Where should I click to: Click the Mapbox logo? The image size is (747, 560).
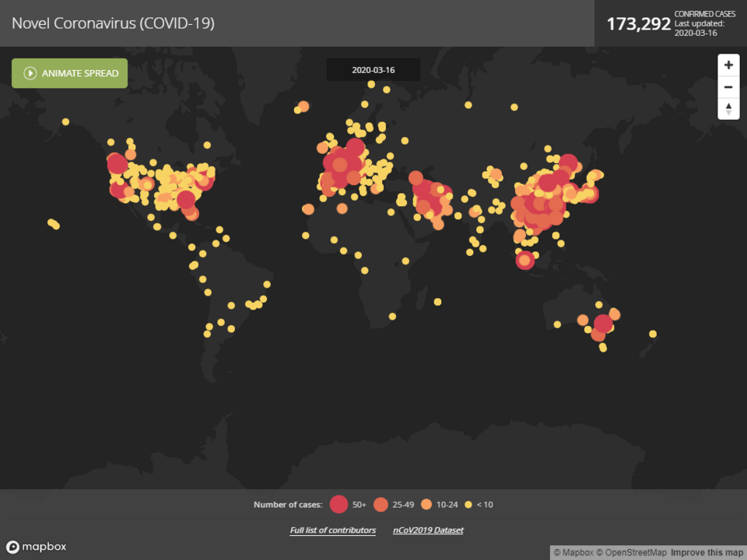pos(37,547)
